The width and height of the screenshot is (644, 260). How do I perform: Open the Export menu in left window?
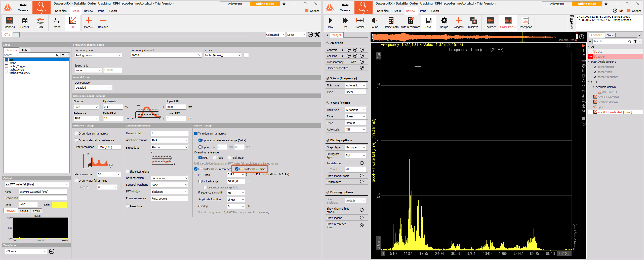(x=113, y=11)
